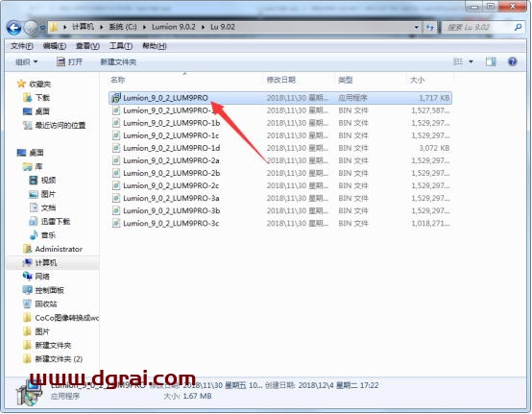Viewport: 532px width, 414px height.
Task: Click the BIN icon of LUM9PRO-3b
Action: pos(116,210)
